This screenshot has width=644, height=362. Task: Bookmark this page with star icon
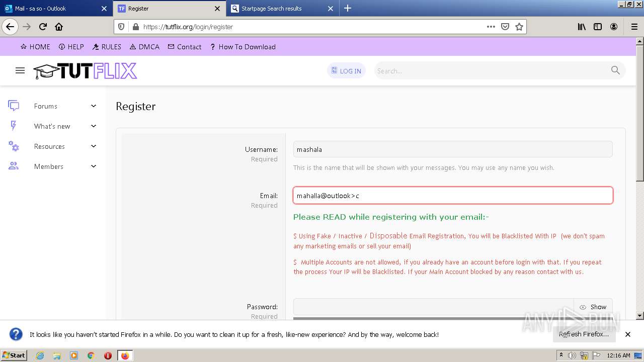519,27
